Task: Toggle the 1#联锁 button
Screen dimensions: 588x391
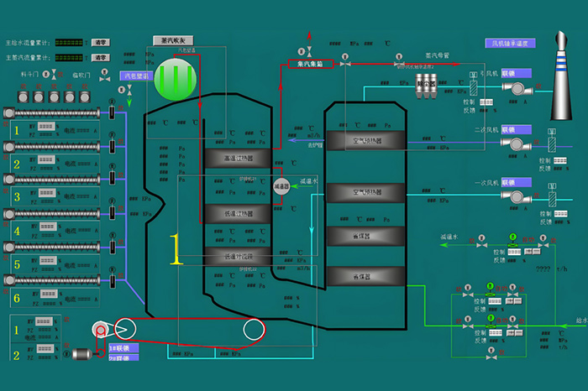Action: 123,347
